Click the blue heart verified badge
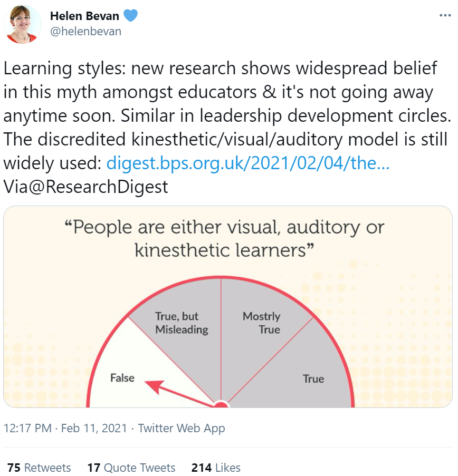The height and width of the screenshot is (476, 458). [x=131, y=15]
